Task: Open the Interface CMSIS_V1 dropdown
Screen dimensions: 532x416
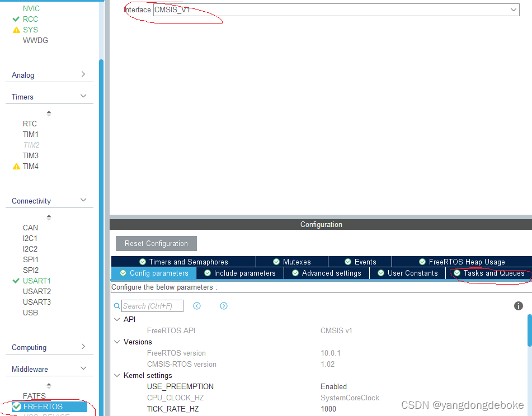Action: (513, 10)
